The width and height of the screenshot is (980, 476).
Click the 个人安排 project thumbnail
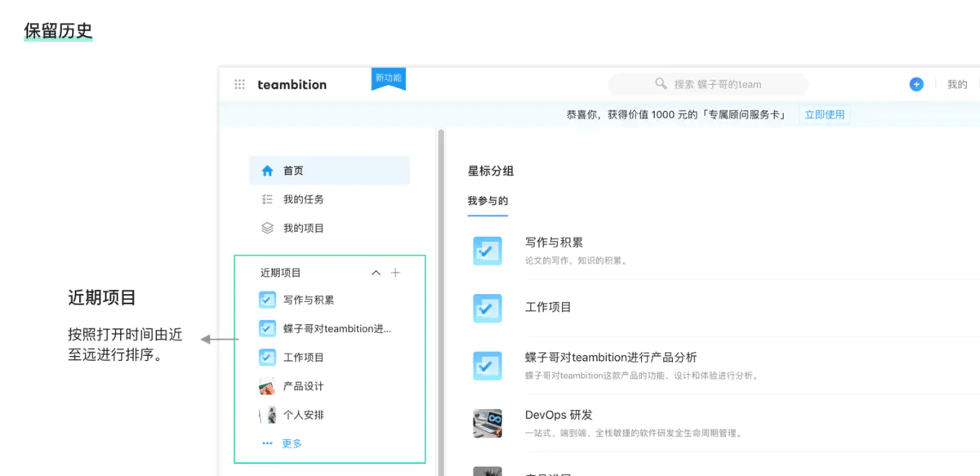[267, 415]
